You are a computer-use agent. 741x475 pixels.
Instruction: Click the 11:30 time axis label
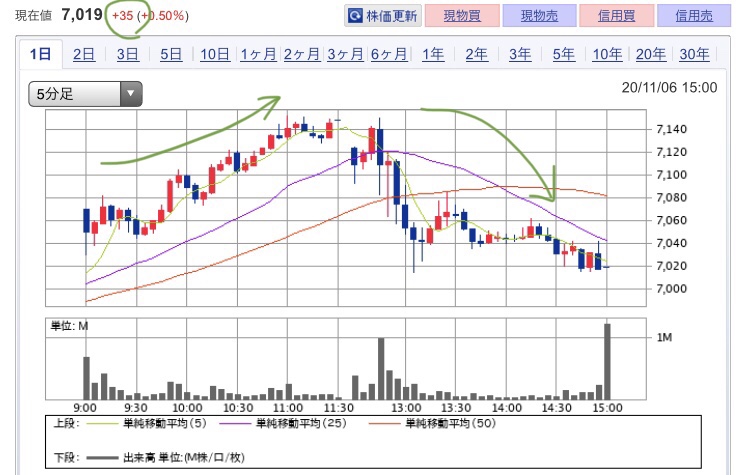pos(339,408)
